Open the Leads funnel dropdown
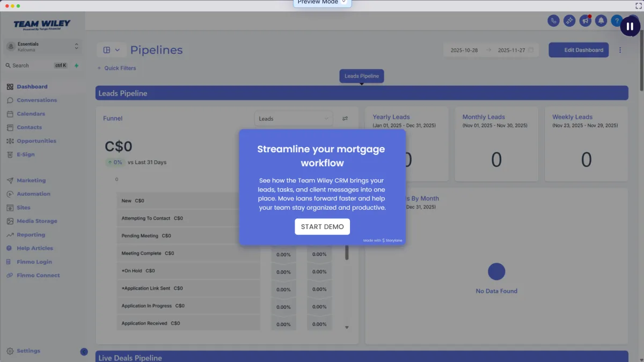Screen dimensions: 644x362 click(x=294, y=119)
